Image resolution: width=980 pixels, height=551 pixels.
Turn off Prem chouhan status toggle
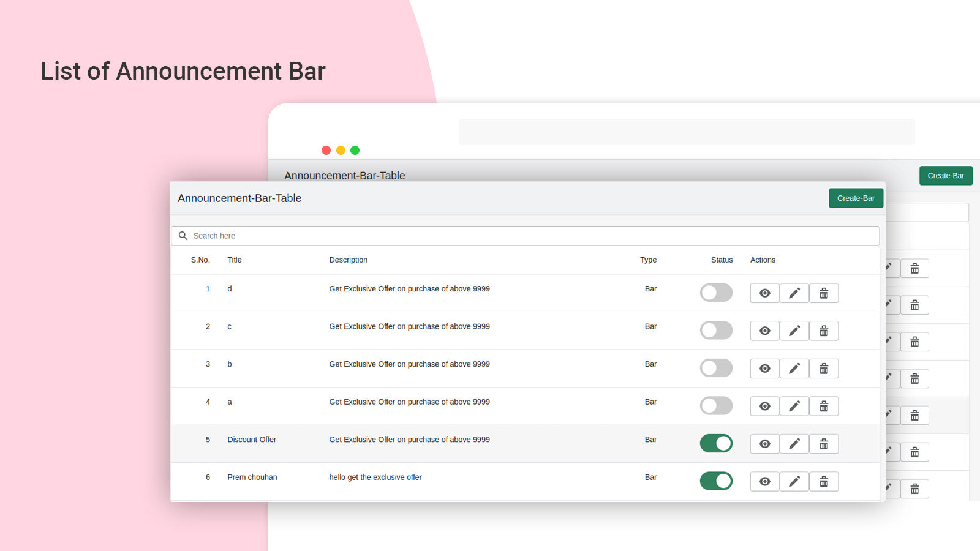coord(716,481)
